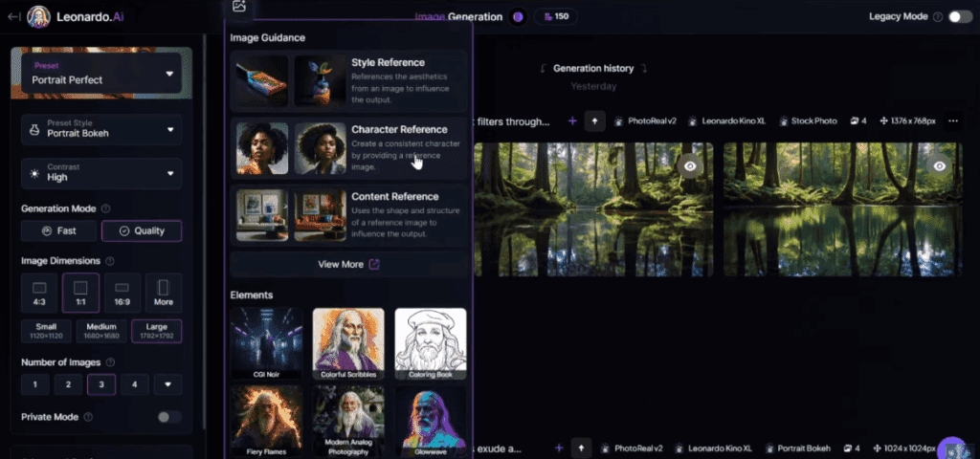Image resolution: width=980 pixels, height=459 pixels.
Task: Open three-dots menu on forest generation row
Action: click(953, 121)
